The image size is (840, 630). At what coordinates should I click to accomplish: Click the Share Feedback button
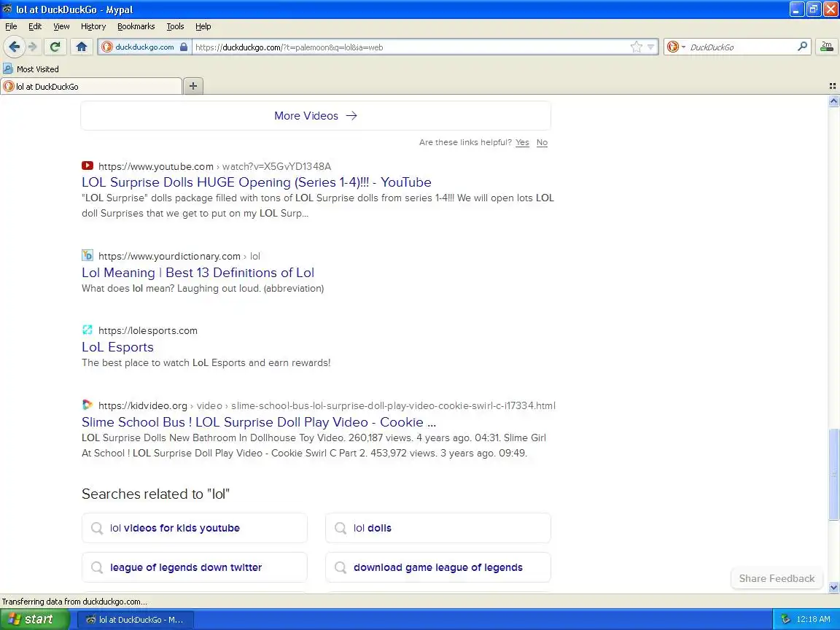pyautogui.click(x=777, y=578)
